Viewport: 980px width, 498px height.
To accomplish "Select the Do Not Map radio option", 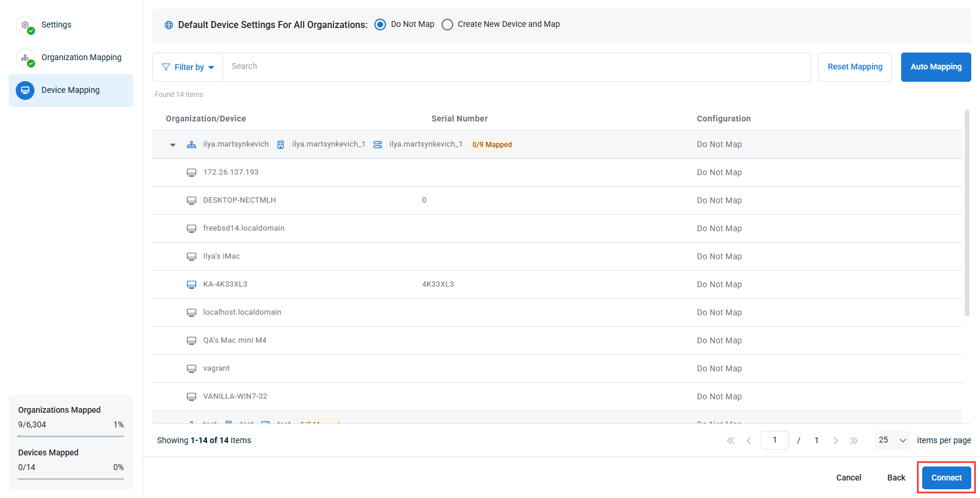I will 380,25.
